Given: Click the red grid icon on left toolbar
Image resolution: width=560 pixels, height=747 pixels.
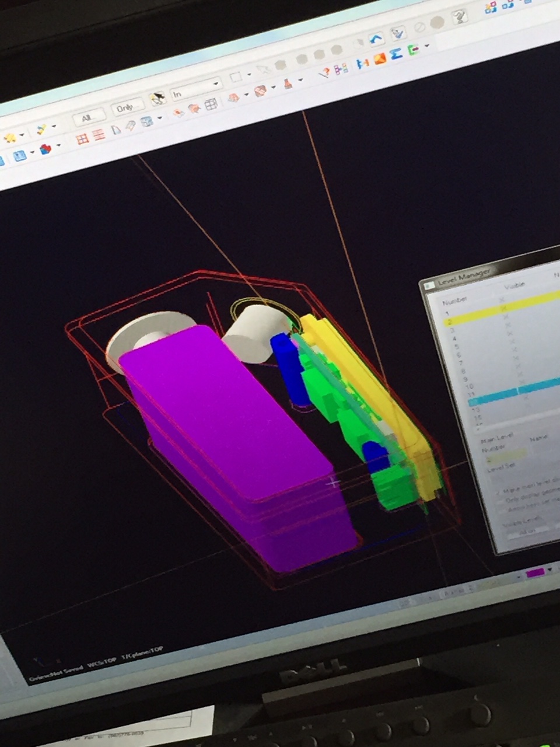Looking at the screenshot, I should point(82,138).
